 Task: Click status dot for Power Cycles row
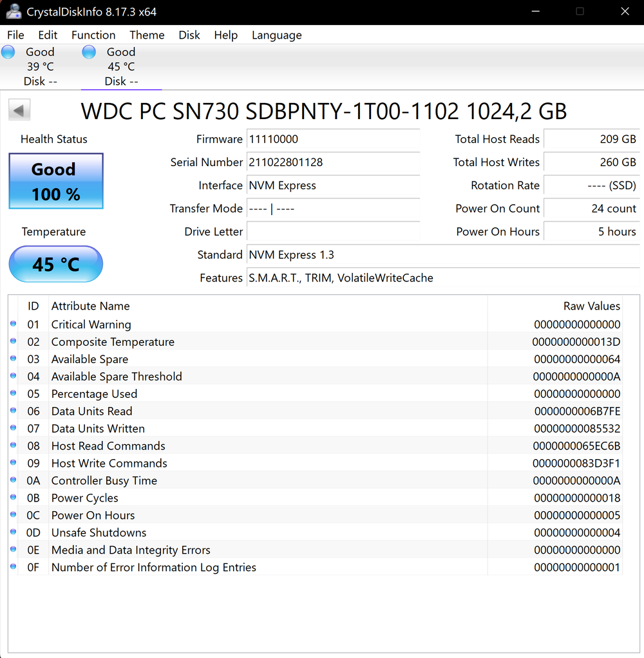tap(13, 497)
